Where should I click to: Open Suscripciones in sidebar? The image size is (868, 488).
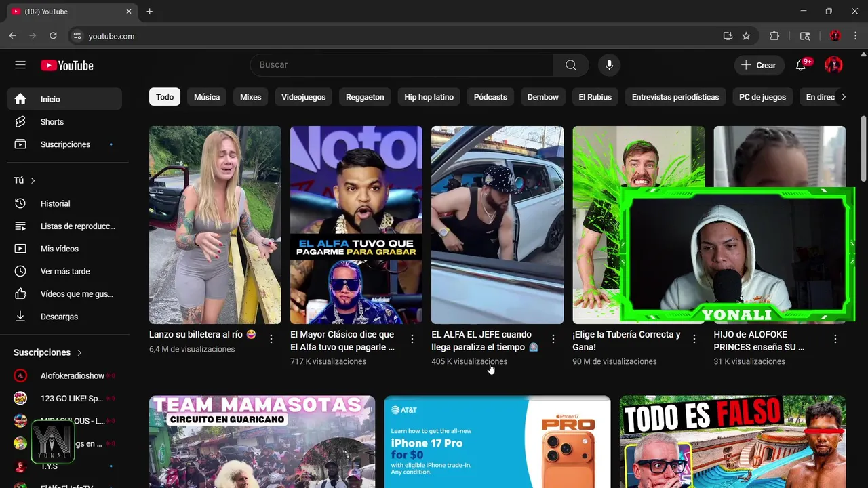point(64,144)
